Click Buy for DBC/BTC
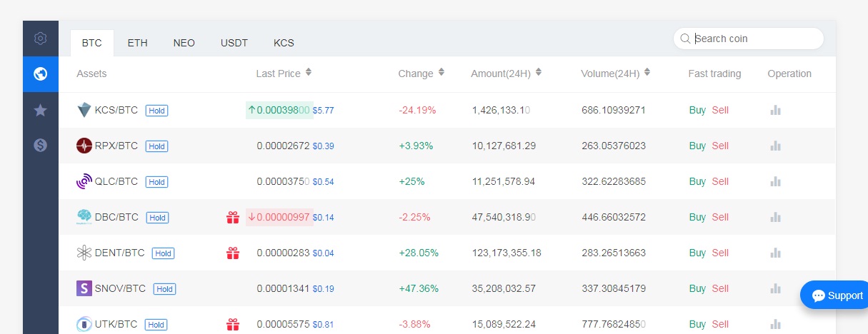The image size is (868, 334). pyautogui.click(x=697, y=217)
